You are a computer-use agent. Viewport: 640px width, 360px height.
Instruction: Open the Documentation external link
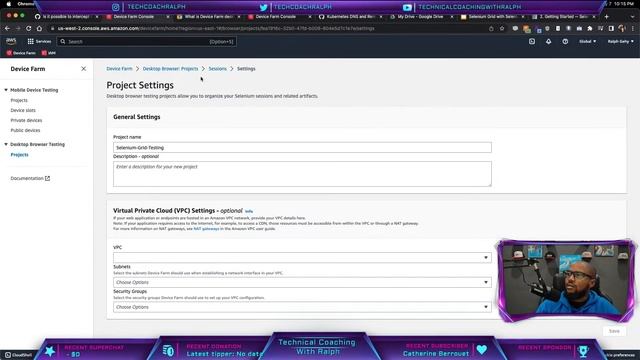click(x=30, y=178)
